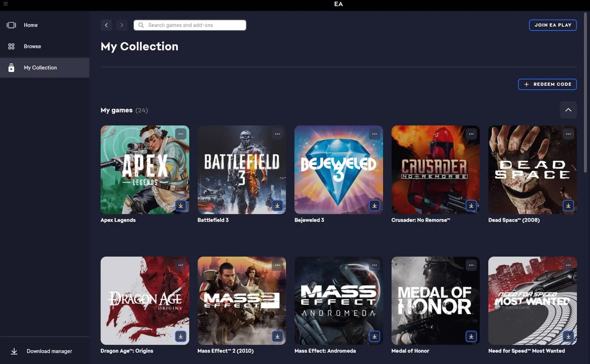Open the Download manager
This screenshot has height=364, width=590.
pyautogui.click(x=45, y=351)
